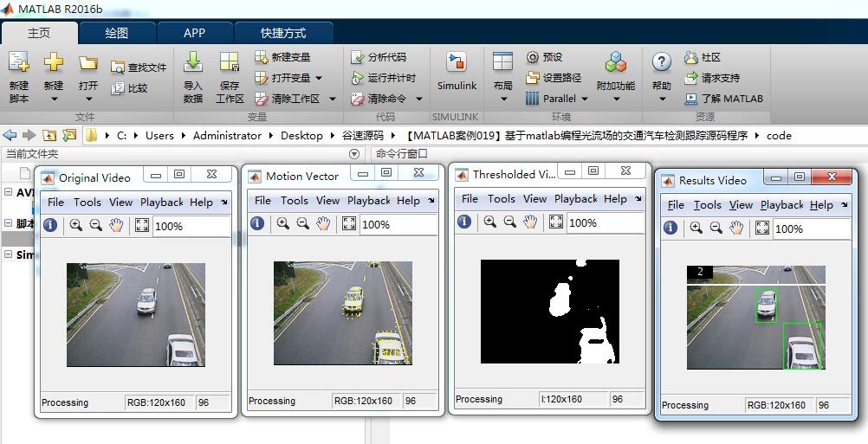The width and height of the screenshot is (868, 444).
Task: Expand the Sim group in current folder
Action: 9,254
